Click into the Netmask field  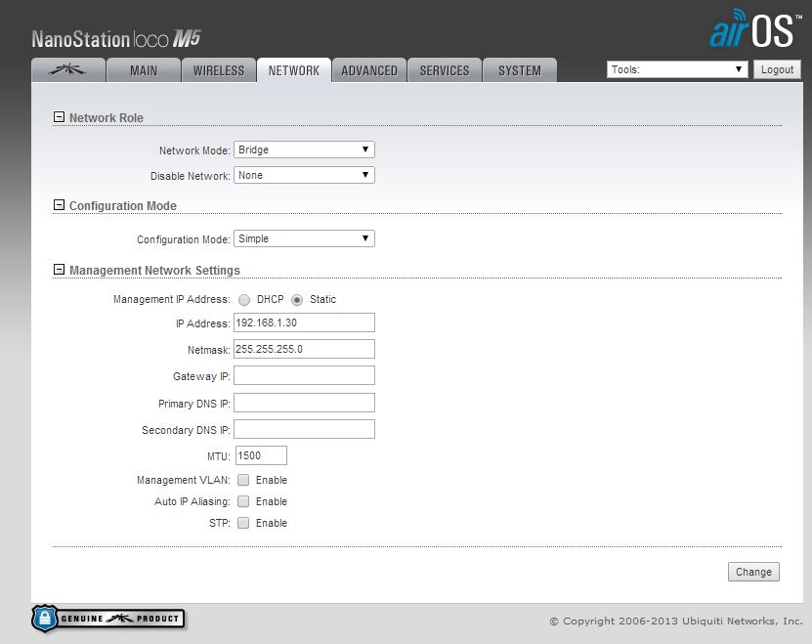304,349
